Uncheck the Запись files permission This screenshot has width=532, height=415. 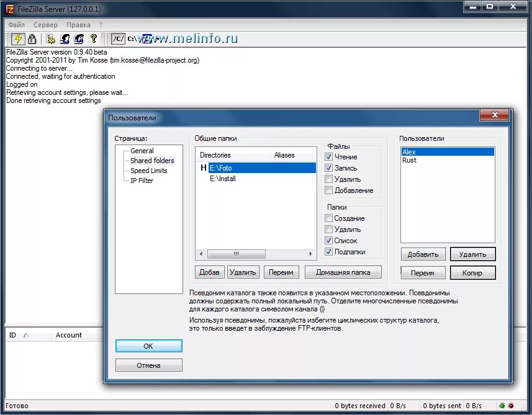[328, 168]
